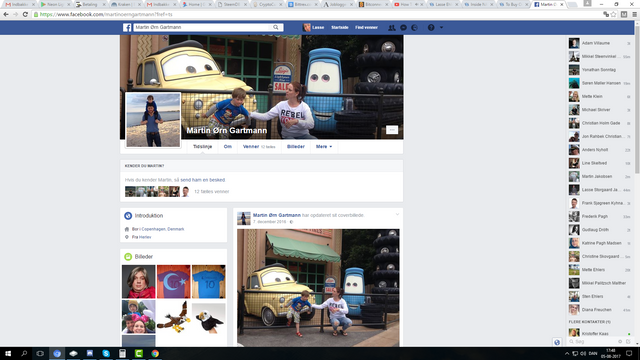Open the large cover photo in post
Viewport: 640px width, 360px height.
pos(318,288)
